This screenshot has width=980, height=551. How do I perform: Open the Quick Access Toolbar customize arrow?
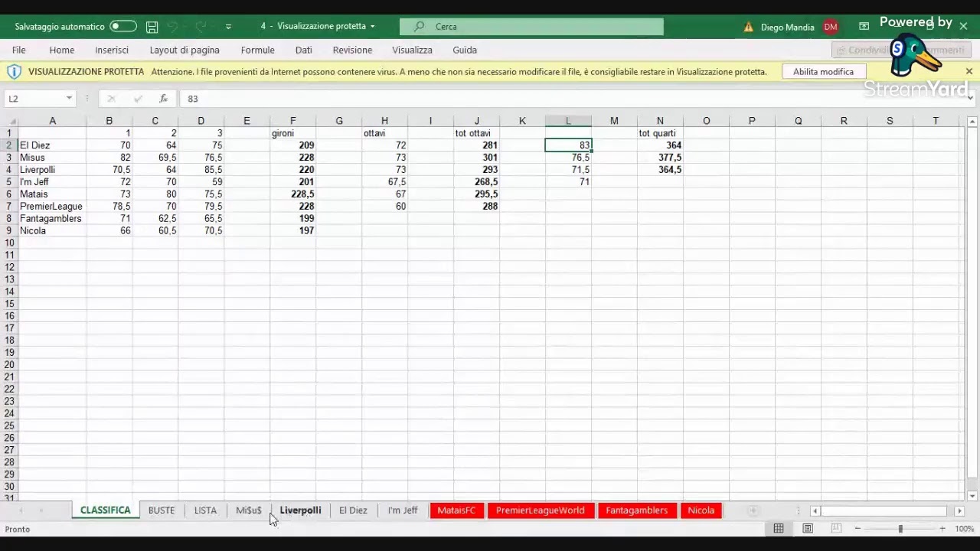pos(228,27)
